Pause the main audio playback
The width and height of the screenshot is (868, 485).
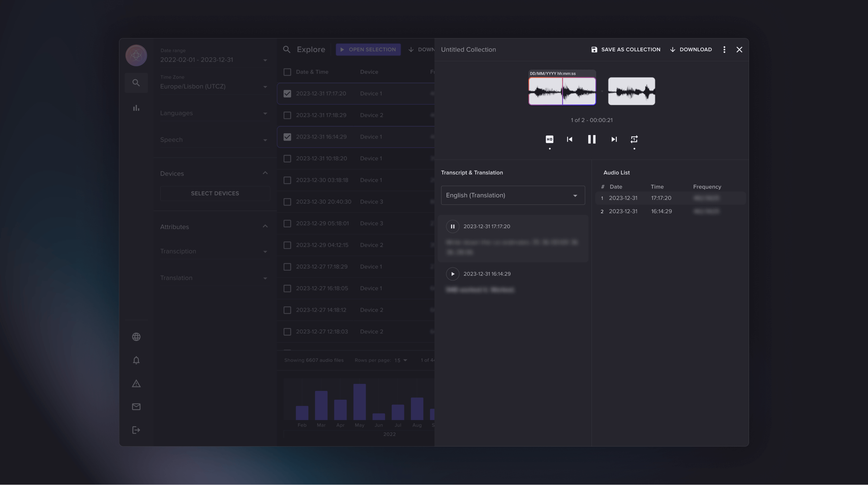[591, 139]
